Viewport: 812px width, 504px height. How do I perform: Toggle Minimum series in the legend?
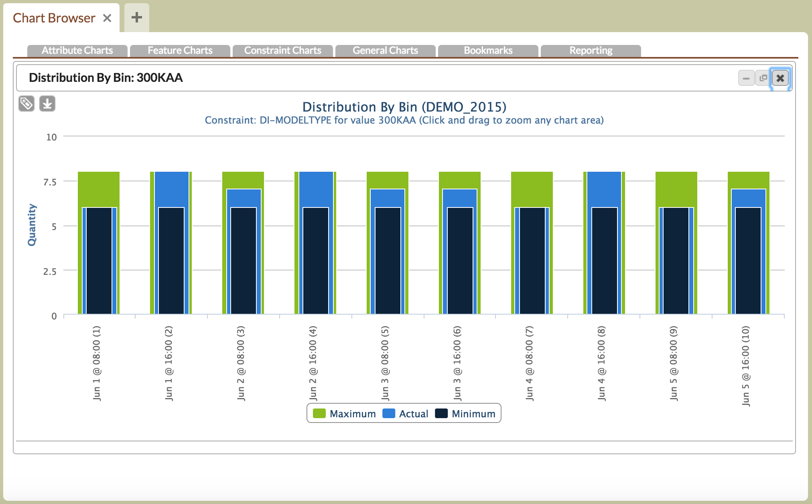click(473, 414)
